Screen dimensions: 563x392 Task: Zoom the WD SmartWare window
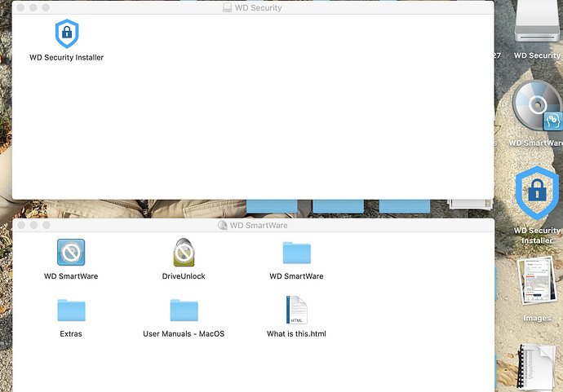tap(47, 225)
